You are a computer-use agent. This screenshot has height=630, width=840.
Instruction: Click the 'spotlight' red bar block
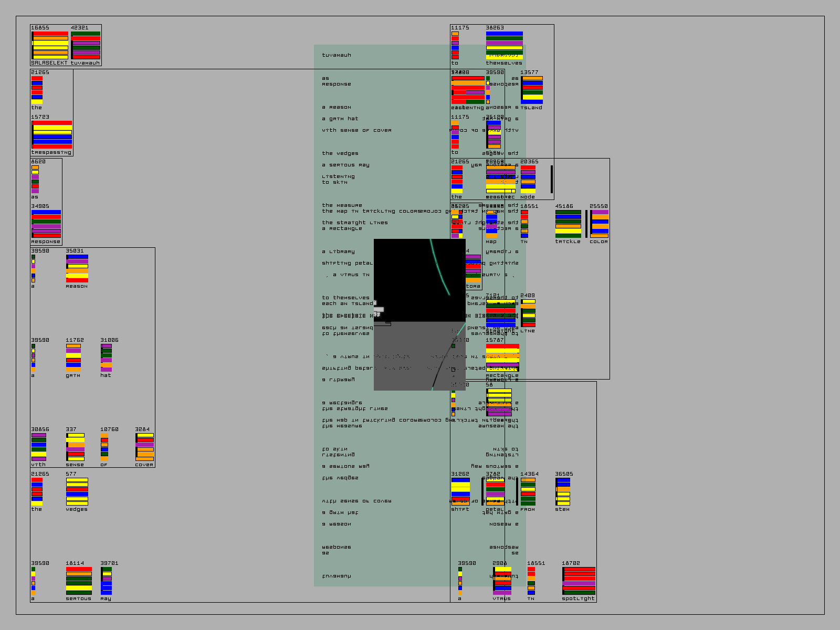pos(579,581)
